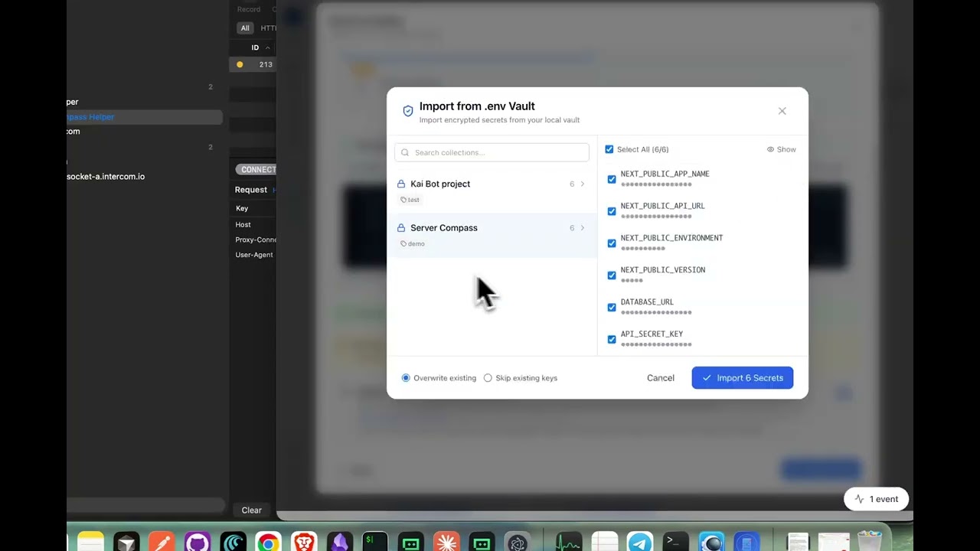Open Proxyman from the dock
The image size is (980, 551).
(x=712, y=542)
